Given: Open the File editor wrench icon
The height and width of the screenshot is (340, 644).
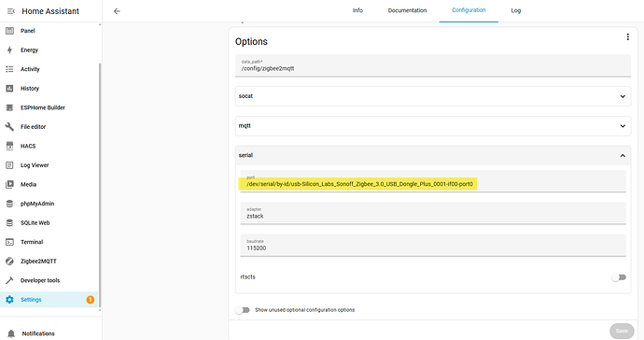Looking at the screenshot, I should tap(9, 127).
